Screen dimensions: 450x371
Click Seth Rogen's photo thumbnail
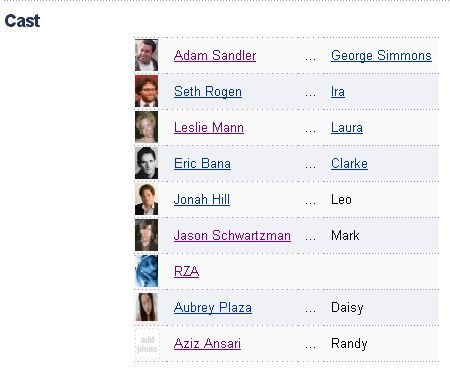coord(146,91)
